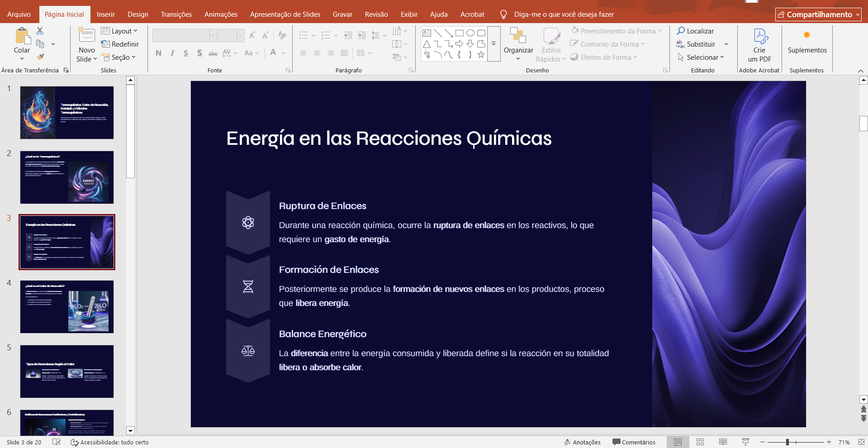This screenshot has height=448, width=868.
Task: Switch to the Transições tab
Action: tap(176, 14)
